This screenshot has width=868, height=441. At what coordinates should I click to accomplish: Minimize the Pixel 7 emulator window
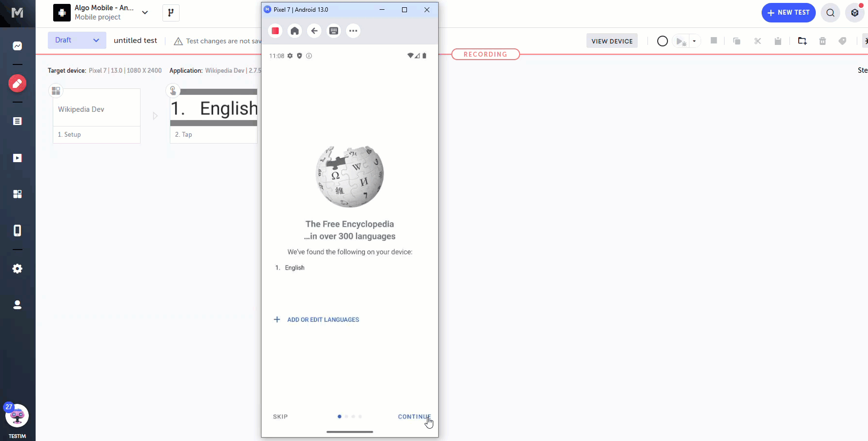pos(382,10)
